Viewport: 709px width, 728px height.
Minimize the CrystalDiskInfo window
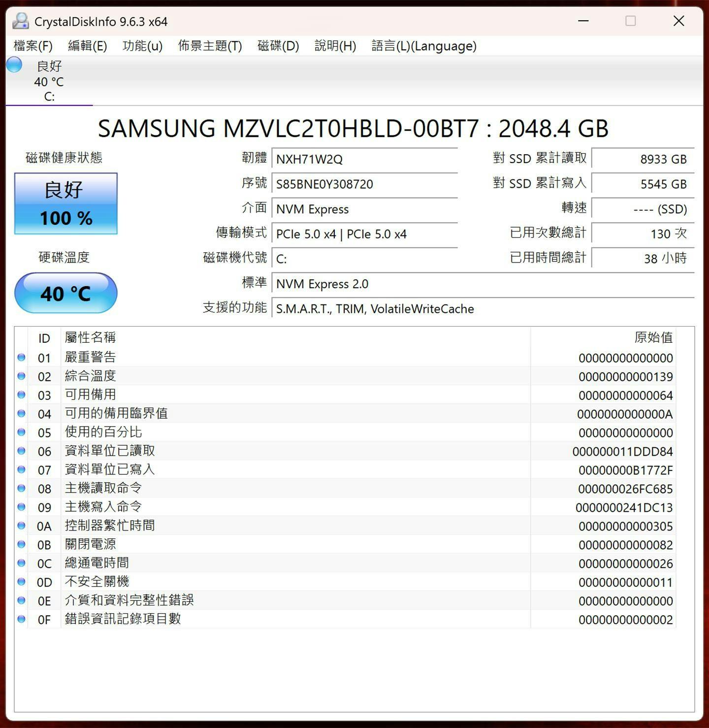pos(583,21)
